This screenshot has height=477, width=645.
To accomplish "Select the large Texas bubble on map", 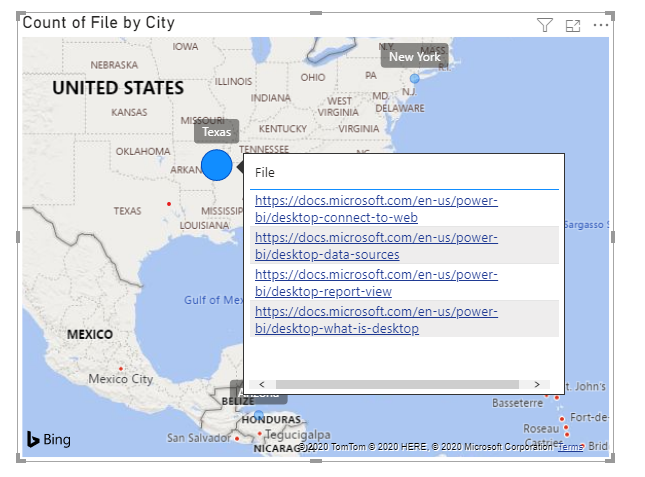I will point(217,165).
